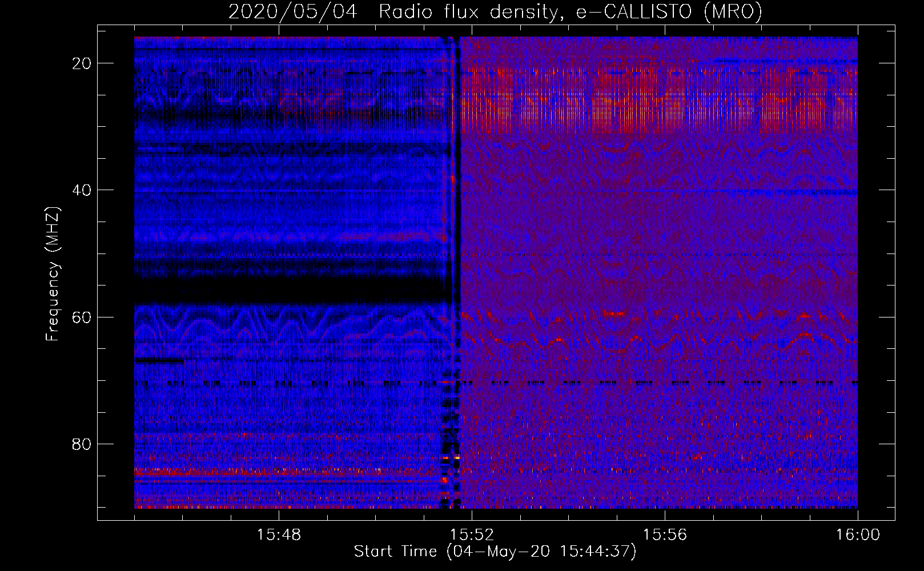Click the 'Start Time (04-May-20 15:44:37)' label
This screenshot has height=571, width=924.
pyautogui.click(x=495, y=552)
